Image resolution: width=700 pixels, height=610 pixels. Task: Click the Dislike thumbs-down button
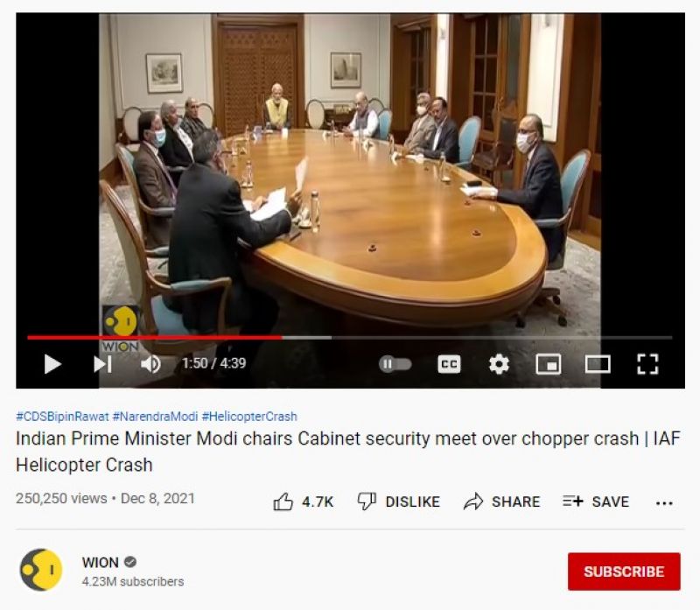click(399, 501)
